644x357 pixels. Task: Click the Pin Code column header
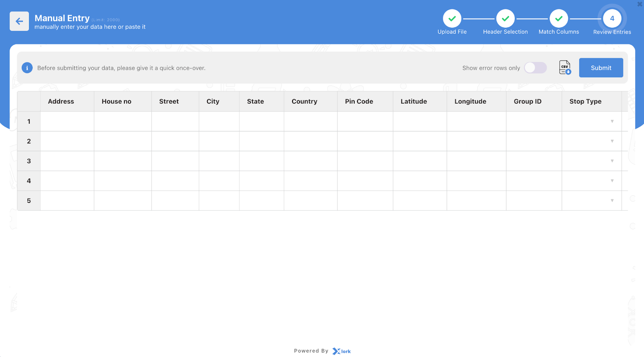(365, 102)
